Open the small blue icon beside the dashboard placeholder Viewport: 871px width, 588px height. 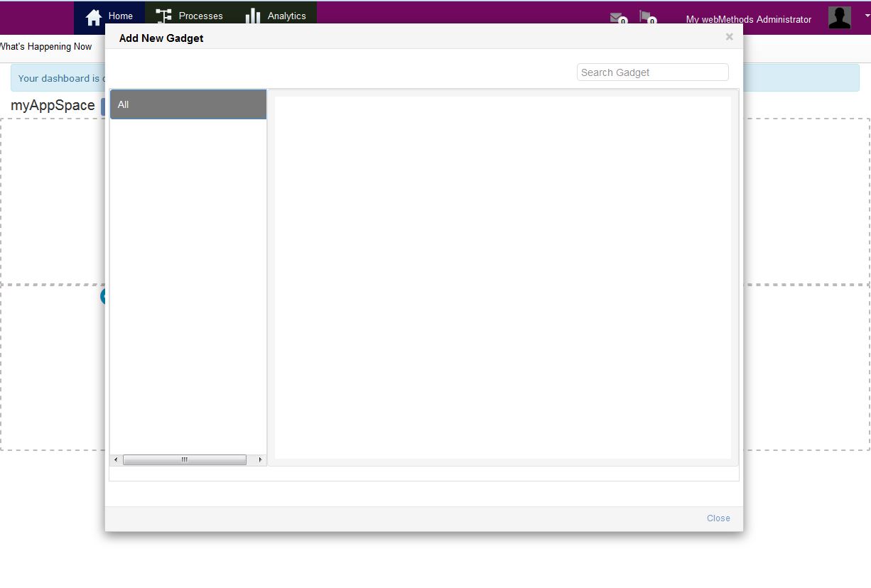pos(104,296)
